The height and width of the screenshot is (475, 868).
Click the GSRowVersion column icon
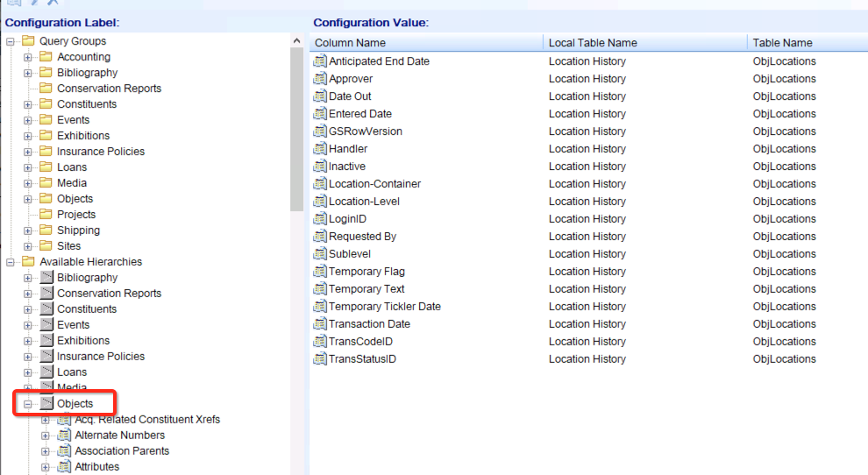point(319,131)
